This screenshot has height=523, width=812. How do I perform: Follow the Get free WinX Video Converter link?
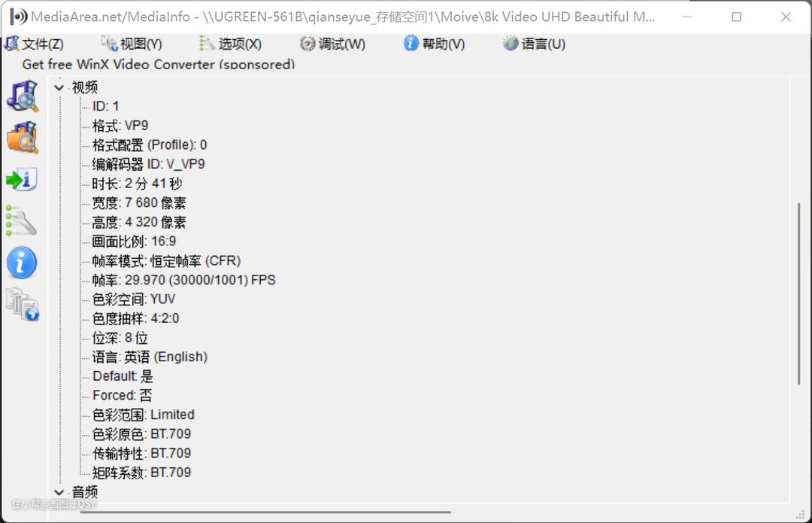[x=158, y=64]
